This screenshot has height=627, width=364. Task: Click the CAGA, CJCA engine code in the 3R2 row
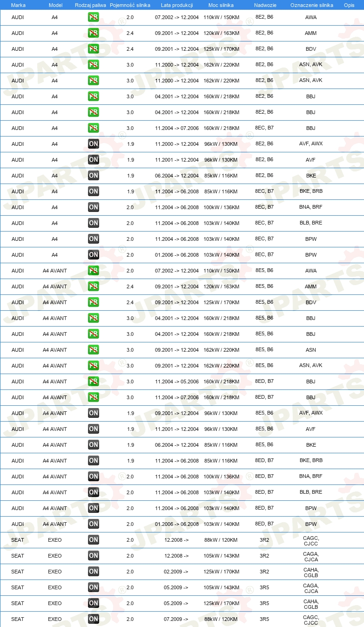click(310, 557)
